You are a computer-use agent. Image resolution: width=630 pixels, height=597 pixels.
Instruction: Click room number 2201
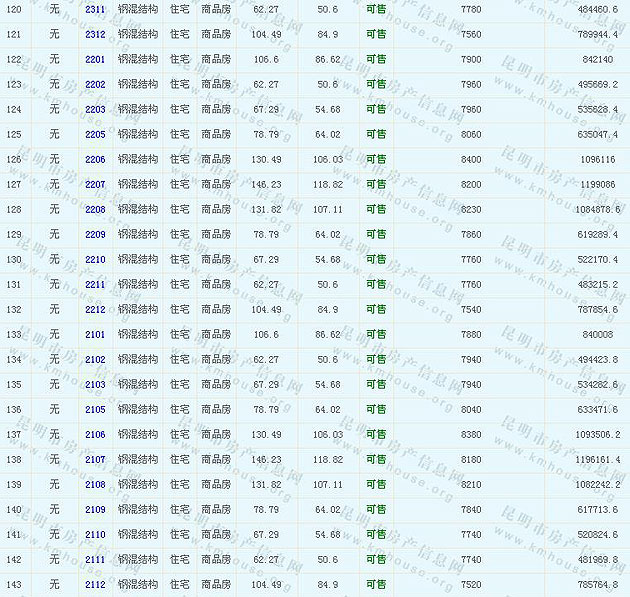(x=95, y=59)
